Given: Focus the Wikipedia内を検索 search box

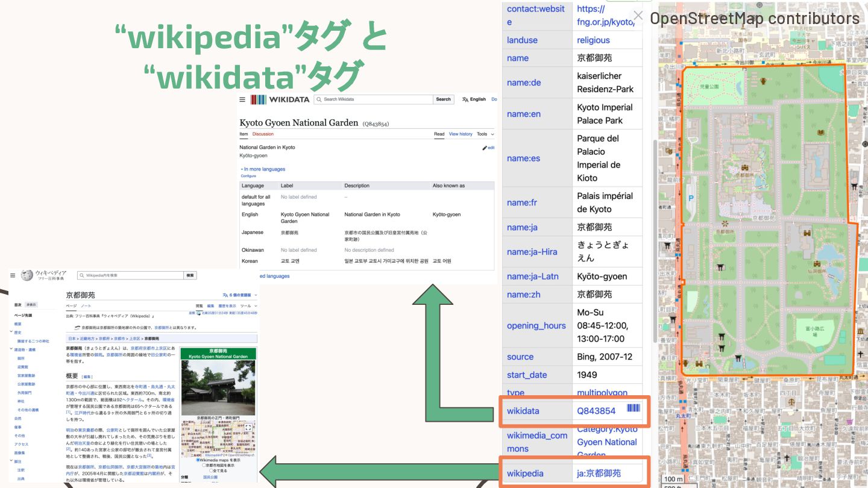Looking at the screenshot, I should 130,275.
